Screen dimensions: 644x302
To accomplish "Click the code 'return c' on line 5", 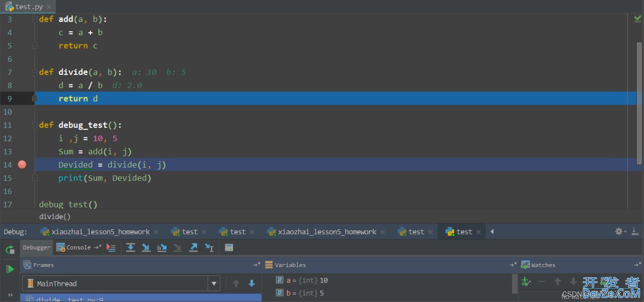I will (78, 46).
